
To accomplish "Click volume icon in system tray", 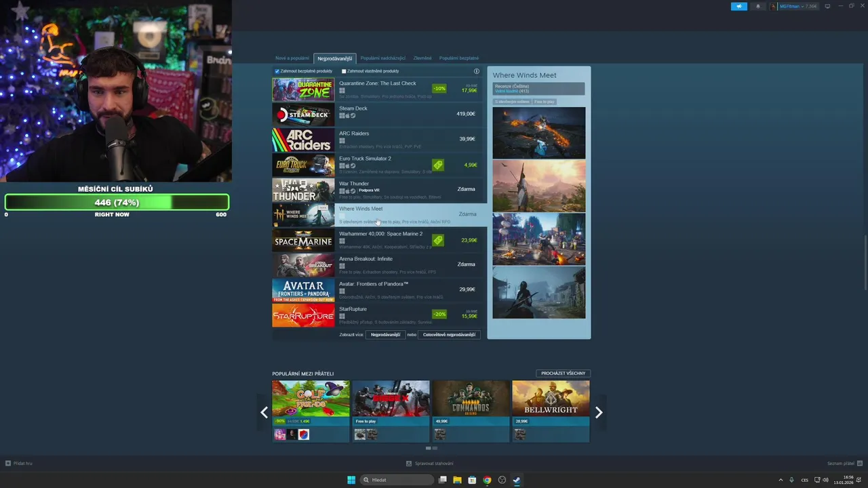I will (x=825, y=480).
